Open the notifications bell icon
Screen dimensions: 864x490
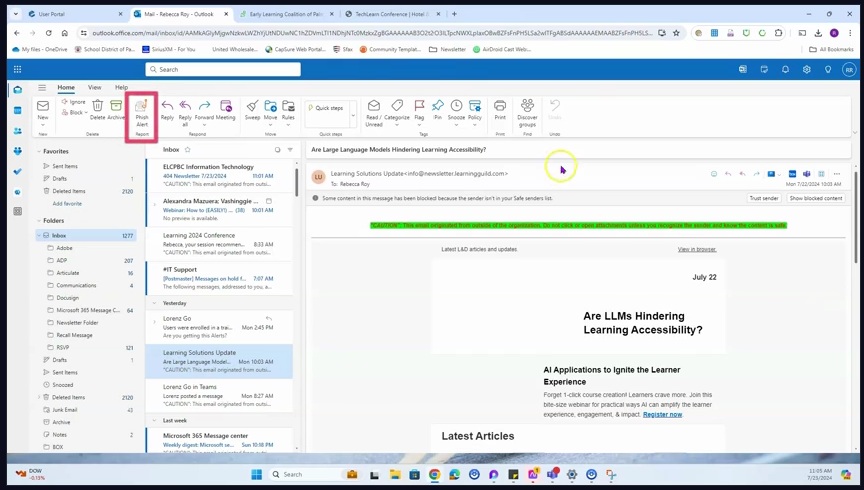tap(785, 69)
